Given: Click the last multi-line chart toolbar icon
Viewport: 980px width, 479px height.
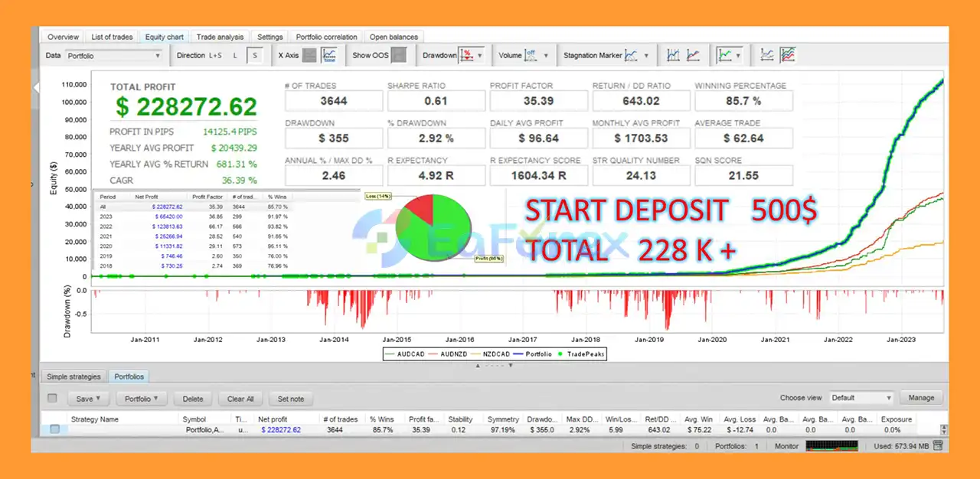Looking at the screenshot, I should 788,55.
